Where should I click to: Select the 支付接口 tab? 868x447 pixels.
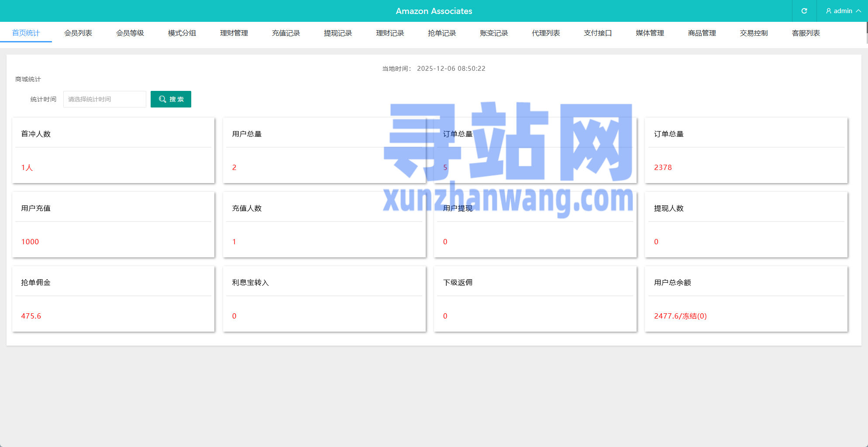[x=597, y=32]
